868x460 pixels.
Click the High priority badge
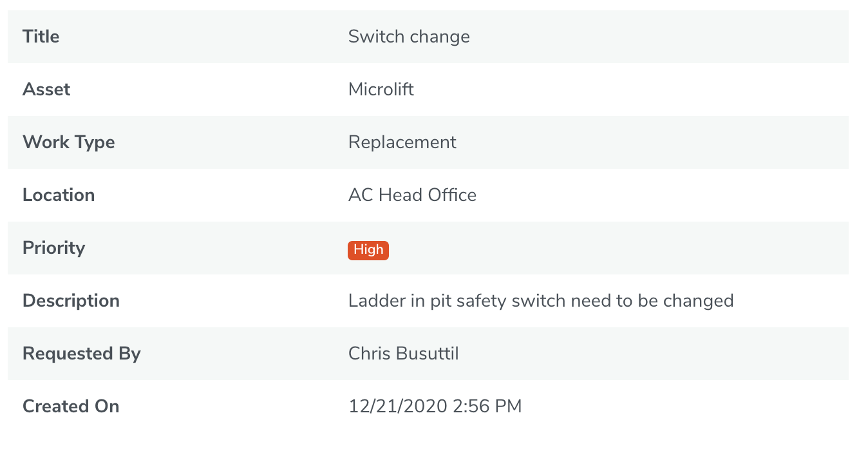point(368,250)
